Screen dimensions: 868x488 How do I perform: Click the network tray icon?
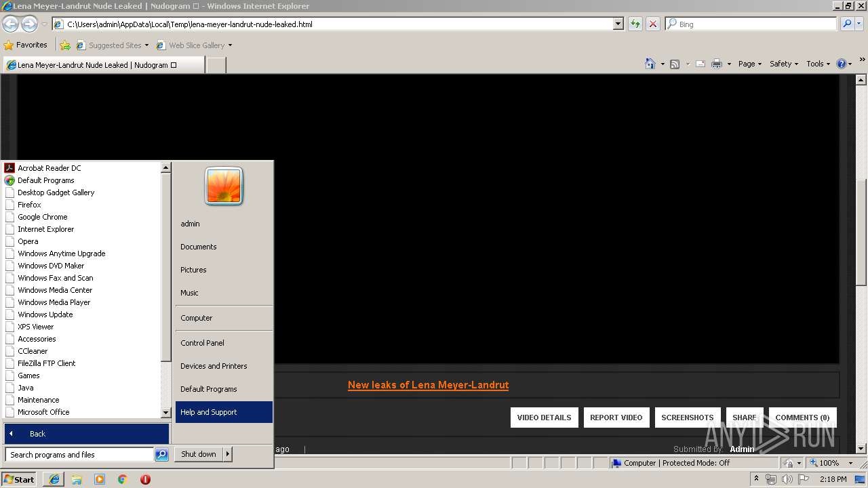point(771,479)
